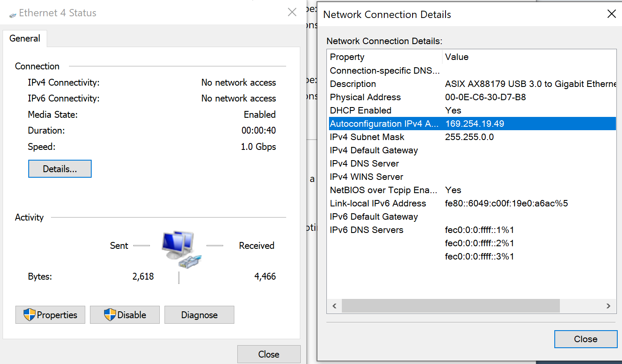Viewport: 622px width, 364px height.
Task: Click the Value column header
Action: click(x=457, y=57)
